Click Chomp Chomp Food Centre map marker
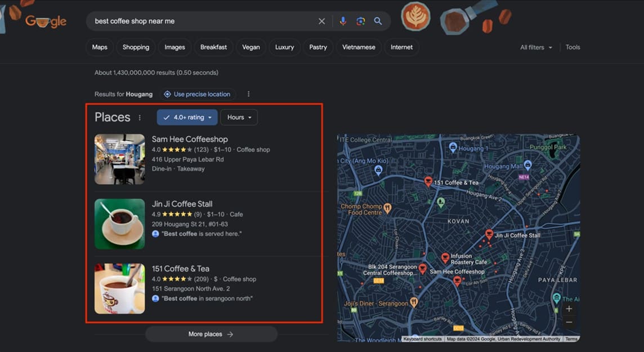This screenshot has width=644, height=352. pos(387,208)
